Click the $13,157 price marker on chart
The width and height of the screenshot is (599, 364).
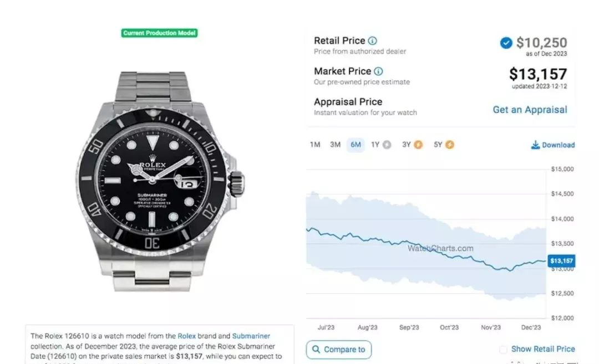[561, 261]
